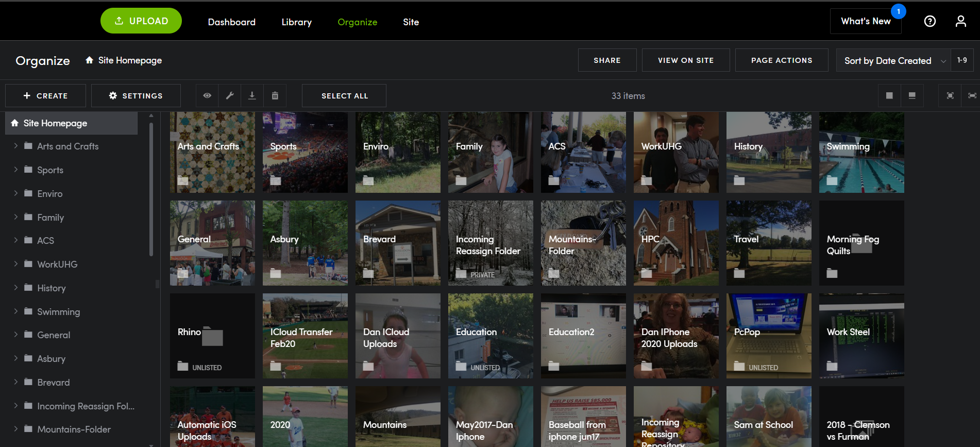Expand the History tree node
Image resolution: width=980 pixels, height=447 pixels.
(15, 288)
